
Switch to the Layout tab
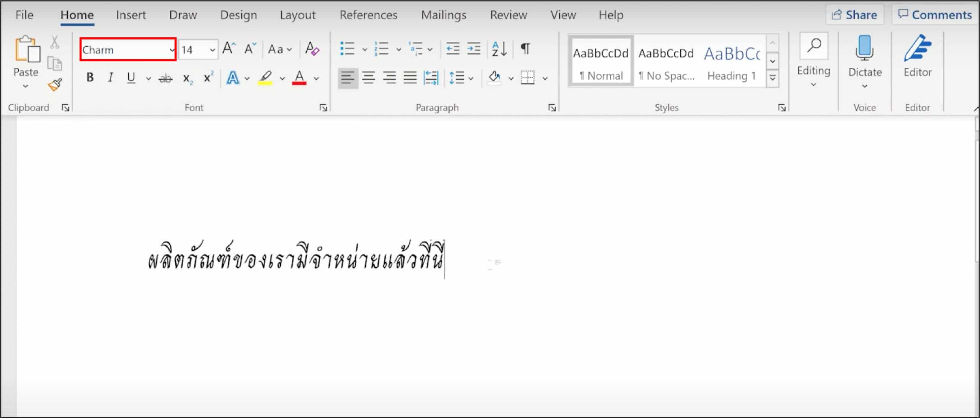(297, 15)
